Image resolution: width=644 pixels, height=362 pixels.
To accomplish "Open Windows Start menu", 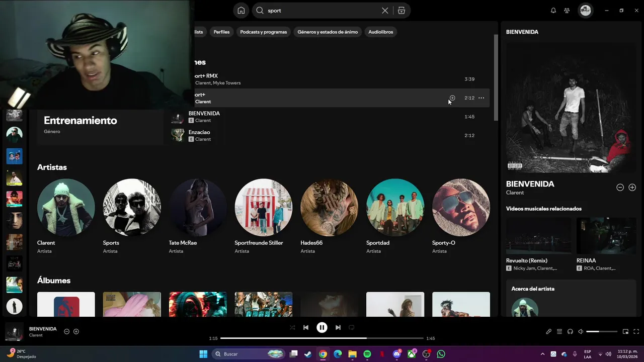I will point(203,354).
